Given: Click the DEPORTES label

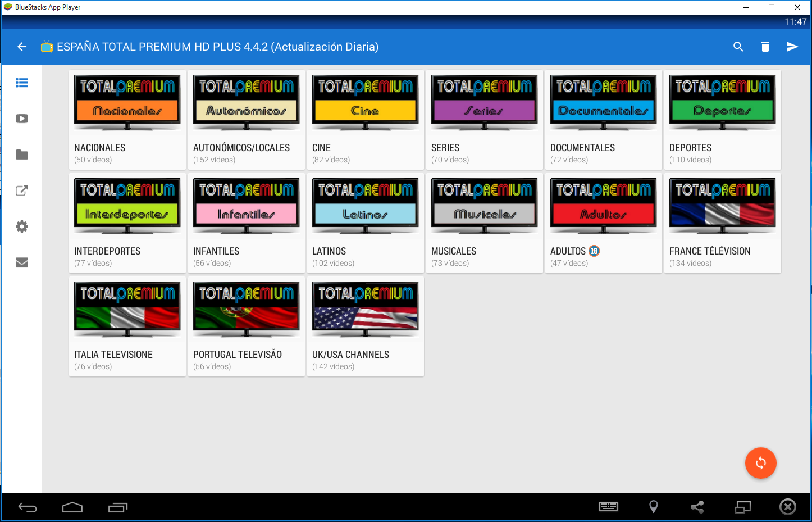Looking at the screenshot, I should coord(691,148).
